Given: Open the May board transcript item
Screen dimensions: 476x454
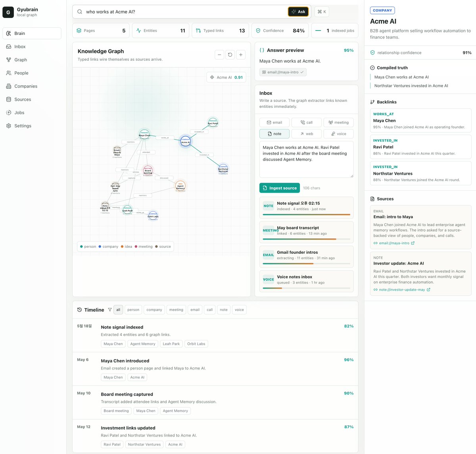Looking at the screenshot, I should click(x=306, y=232).
